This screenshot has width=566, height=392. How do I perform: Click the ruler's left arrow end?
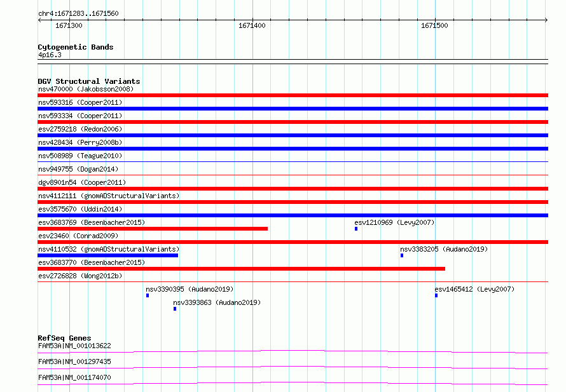[x=39, y=20]
